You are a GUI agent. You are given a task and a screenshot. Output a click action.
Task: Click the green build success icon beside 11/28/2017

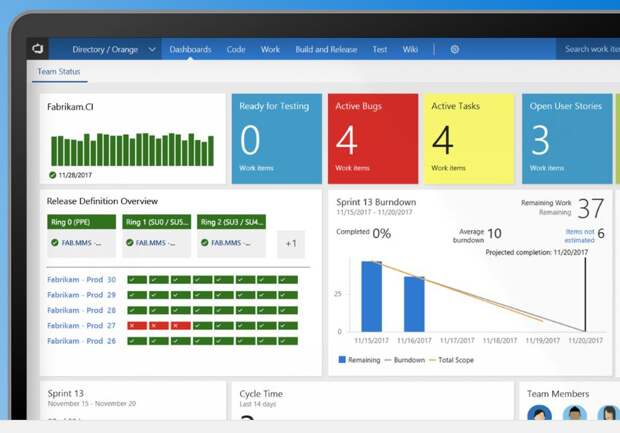pyautogui.click(x=53, y=175)
